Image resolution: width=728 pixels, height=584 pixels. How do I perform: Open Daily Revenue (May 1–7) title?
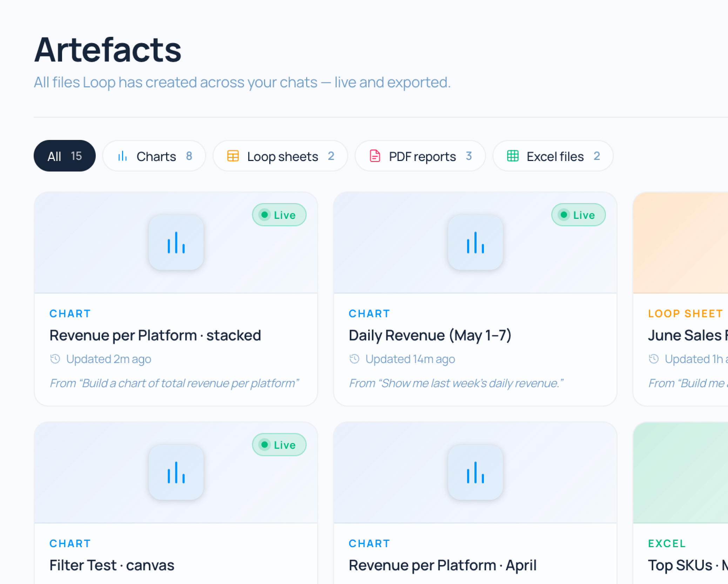(430, 335)
